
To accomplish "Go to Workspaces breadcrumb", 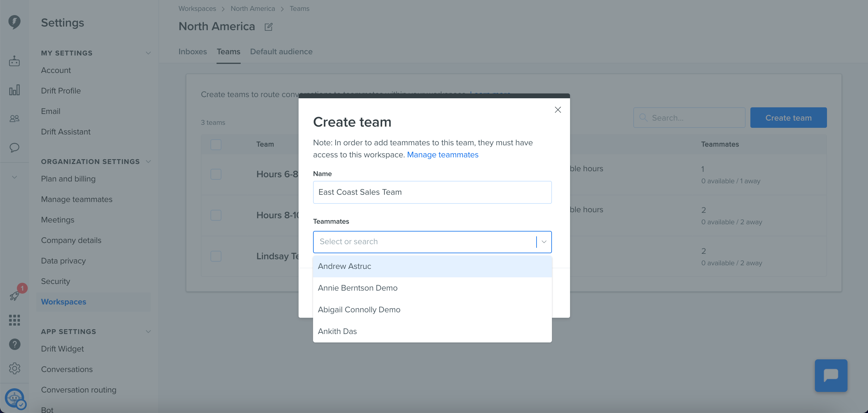I will click(x=197, y=8).
